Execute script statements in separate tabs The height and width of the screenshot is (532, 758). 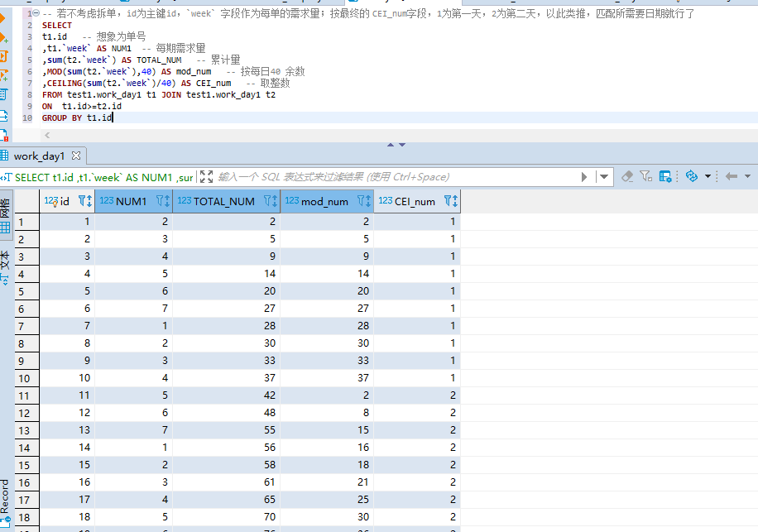(3, 75)
